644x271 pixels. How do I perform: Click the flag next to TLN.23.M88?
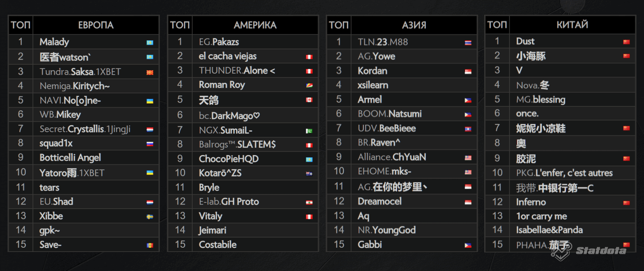coord(468,42)
